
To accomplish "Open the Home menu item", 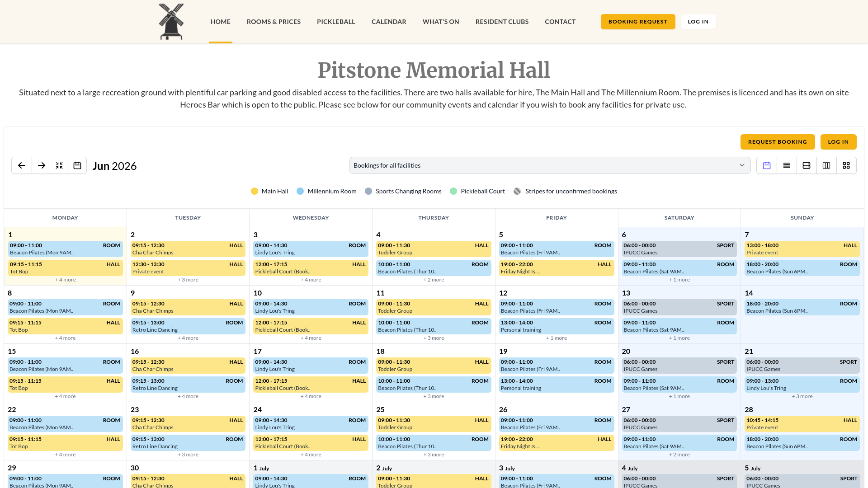I will [x=221, y=22].
